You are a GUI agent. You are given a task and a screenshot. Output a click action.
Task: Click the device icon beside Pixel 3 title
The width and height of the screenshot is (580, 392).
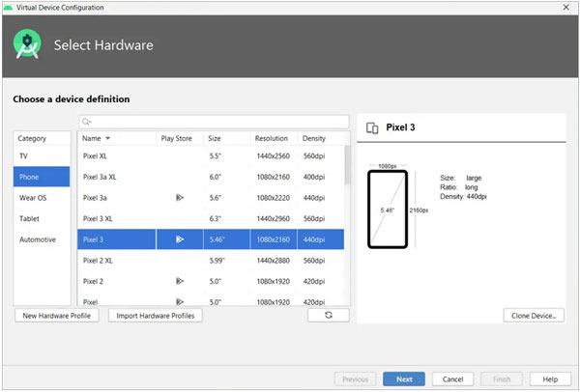(372, 127)
